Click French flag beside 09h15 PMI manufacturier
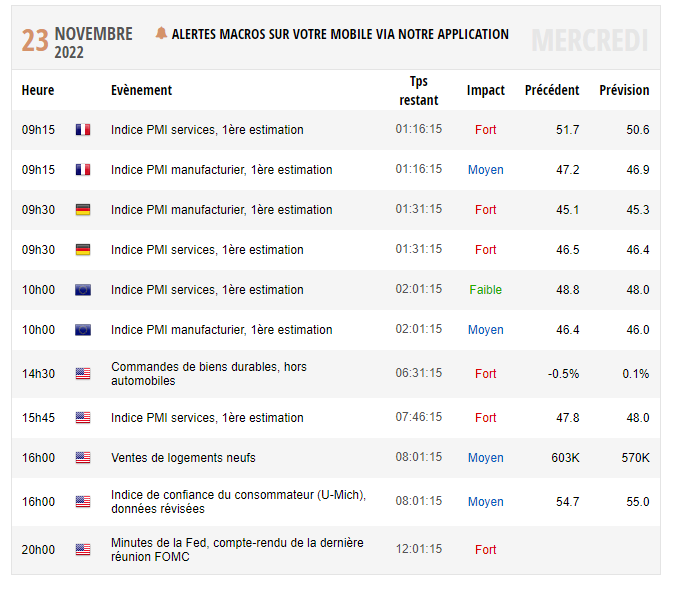Screen dimensions: 675x591 [82, 170]
